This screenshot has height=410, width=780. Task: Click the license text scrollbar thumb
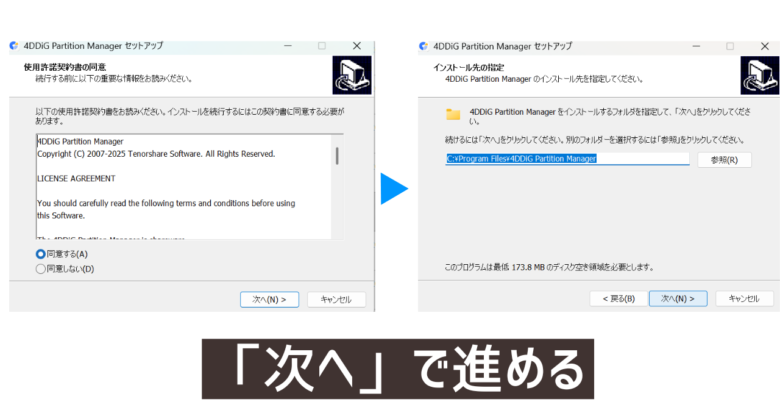337,156
